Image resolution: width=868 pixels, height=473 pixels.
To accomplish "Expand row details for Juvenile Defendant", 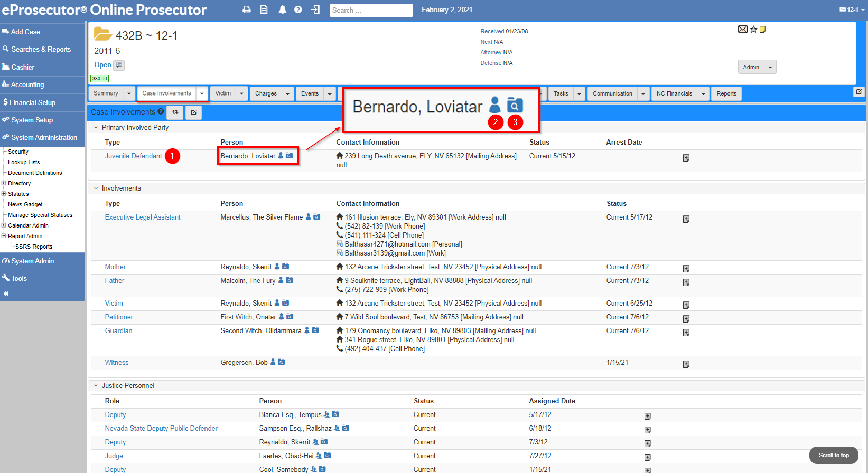I will point(686,158).
